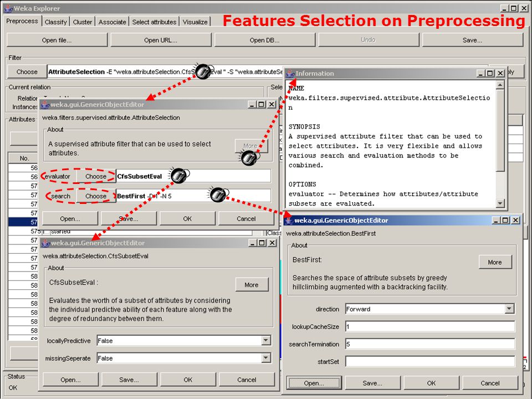Screen dimensions: 532x399
Task: Click Save... in the BestFirst editor
Action: point(372,383)
